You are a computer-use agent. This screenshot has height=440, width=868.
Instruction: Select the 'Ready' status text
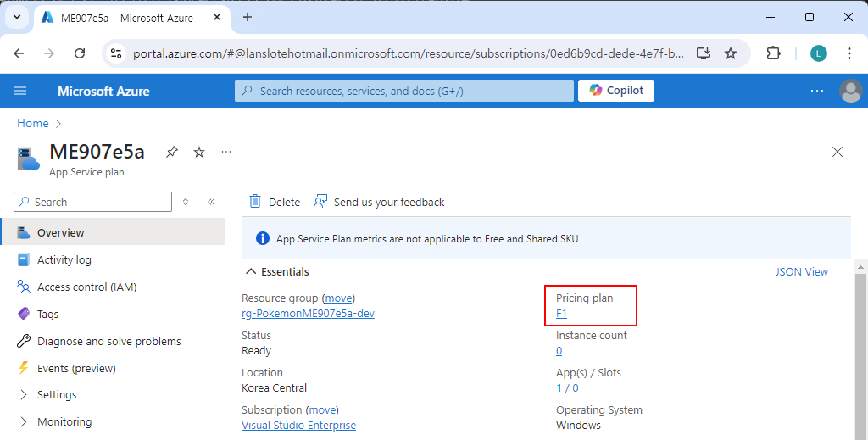click(256, 350)
